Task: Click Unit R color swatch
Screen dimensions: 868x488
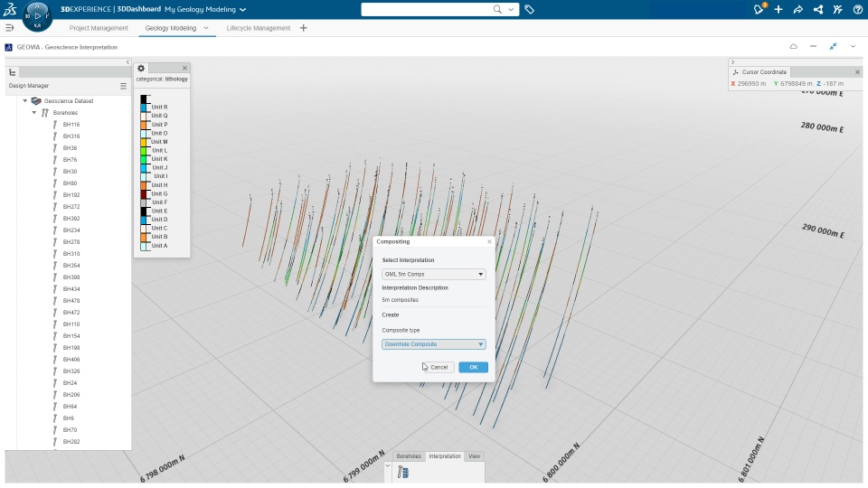Action: 145,107
